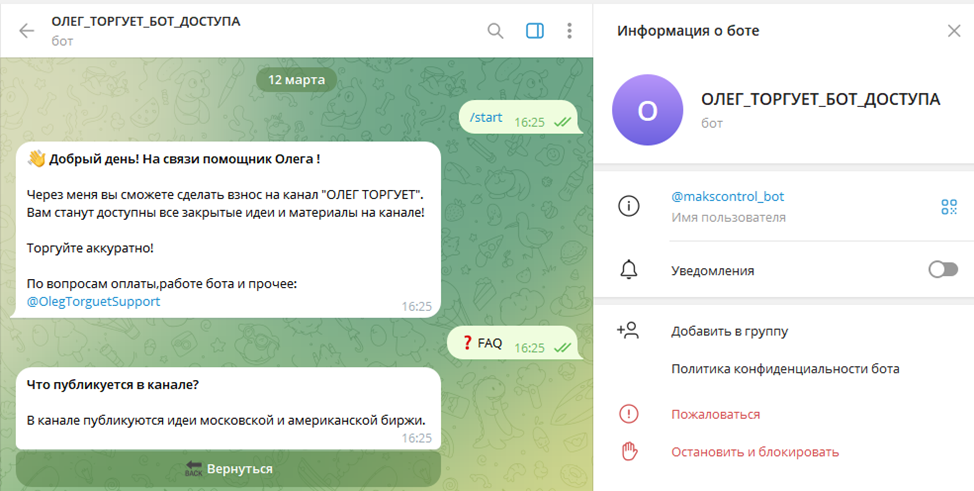
Task: Show QR code for bot username
Action: click(x=949, y=207)
